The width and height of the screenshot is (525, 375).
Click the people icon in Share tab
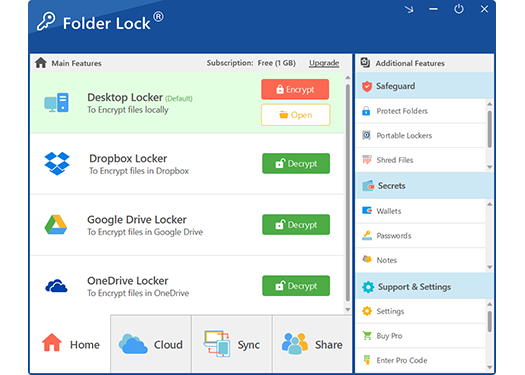[x=295, y=344]
